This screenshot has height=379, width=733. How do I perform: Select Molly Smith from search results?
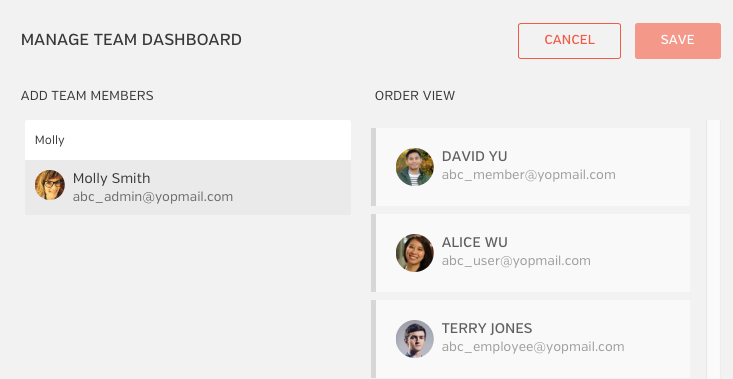(188, 187)
